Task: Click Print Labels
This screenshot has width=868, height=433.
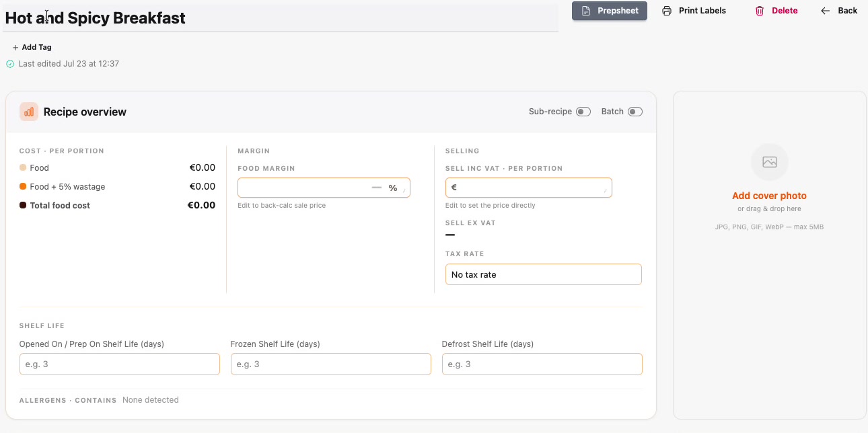Action: coord(702,11)
